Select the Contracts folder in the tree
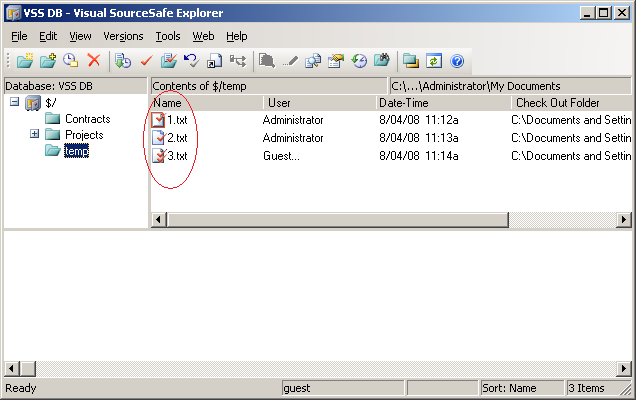The width and height of the screenshot is (636, 400). (x=87, y=119)
